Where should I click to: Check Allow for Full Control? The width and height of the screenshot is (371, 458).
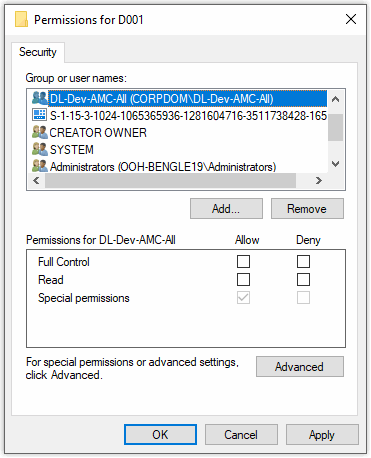243,262
